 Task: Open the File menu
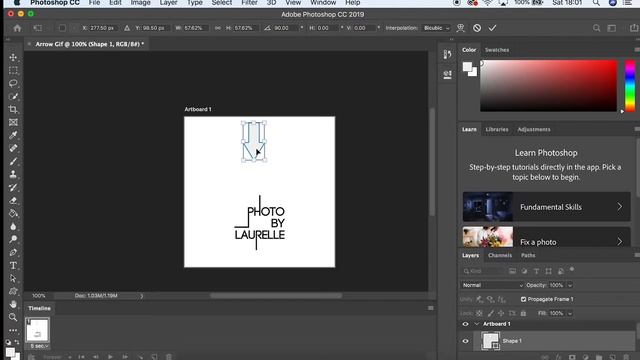94,3
